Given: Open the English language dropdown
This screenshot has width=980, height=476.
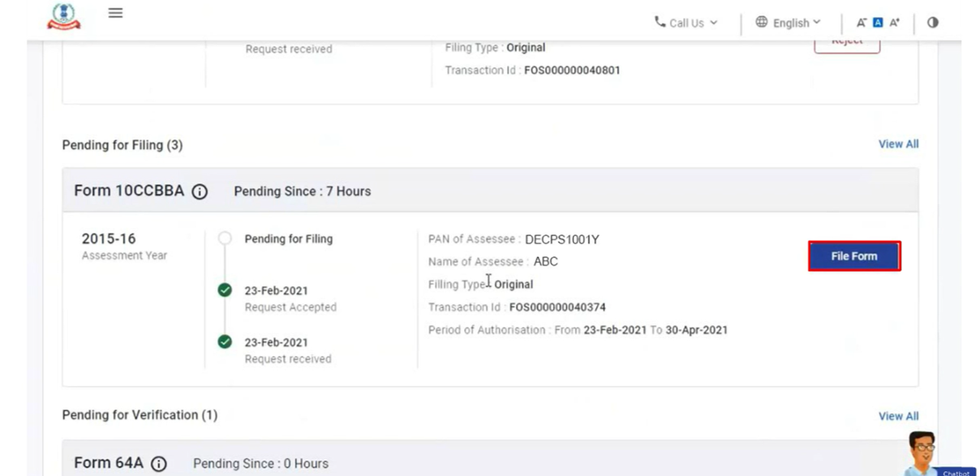Looking at the screenshot, I should click(x=789, y=23).
